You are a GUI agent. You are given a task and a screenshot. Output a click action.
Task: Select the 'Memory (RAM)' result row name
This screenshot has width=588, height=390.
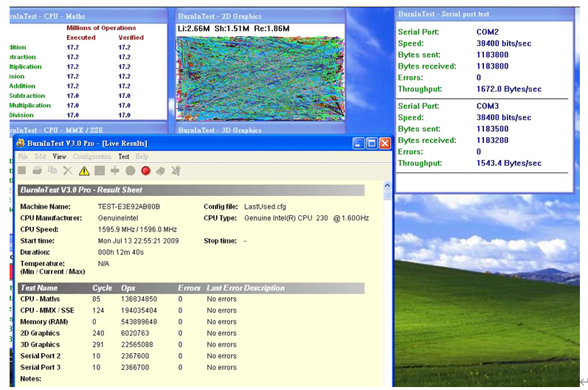44,322
